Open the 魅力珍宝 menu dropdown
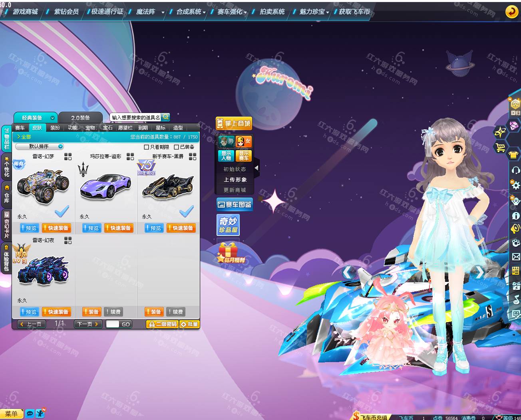Viewport: 521px width, 420px height. pyautogui.click(x=328, y=12)
